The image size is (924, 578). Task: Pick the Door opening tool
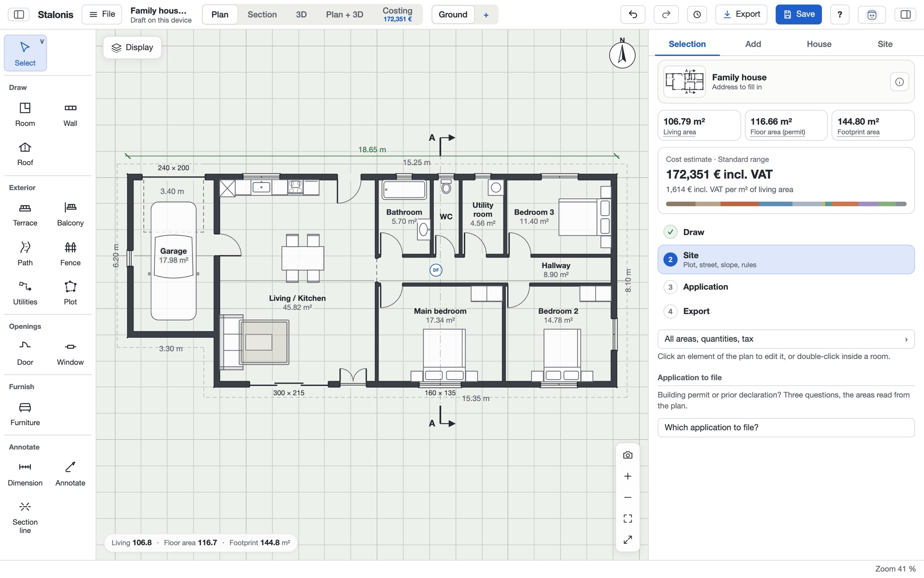tap(25, 353)
